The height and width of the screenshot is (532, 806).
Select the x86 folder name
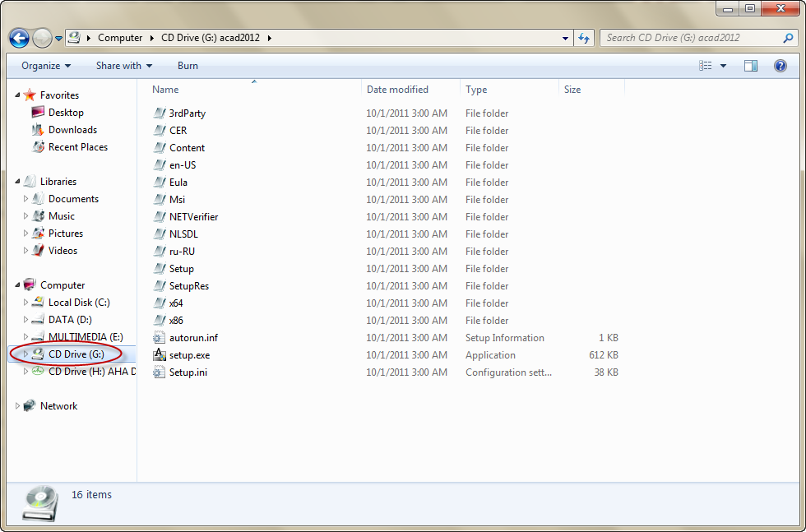176,321
